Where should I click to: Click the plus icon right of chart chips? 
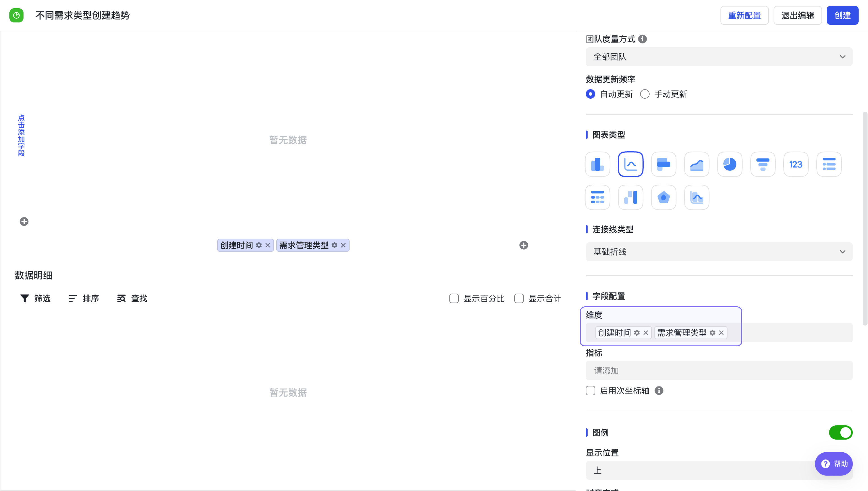[x=524, y=245]
